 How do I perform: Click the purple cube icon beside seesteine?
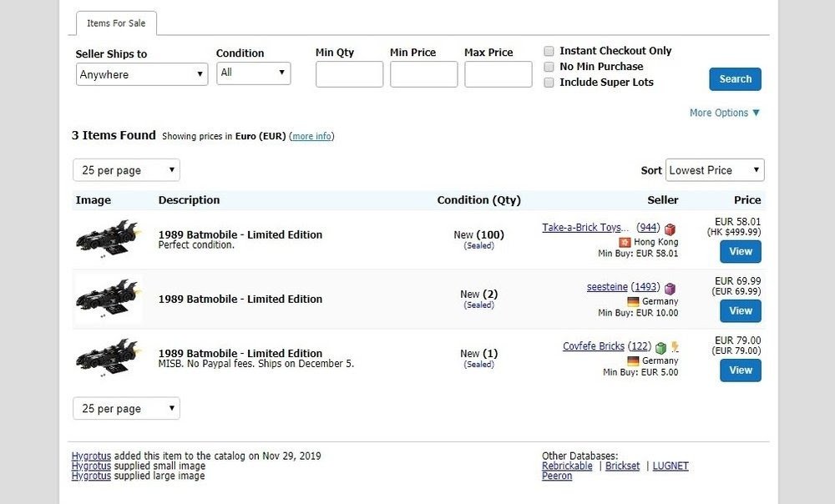click(x=670, y=289)
